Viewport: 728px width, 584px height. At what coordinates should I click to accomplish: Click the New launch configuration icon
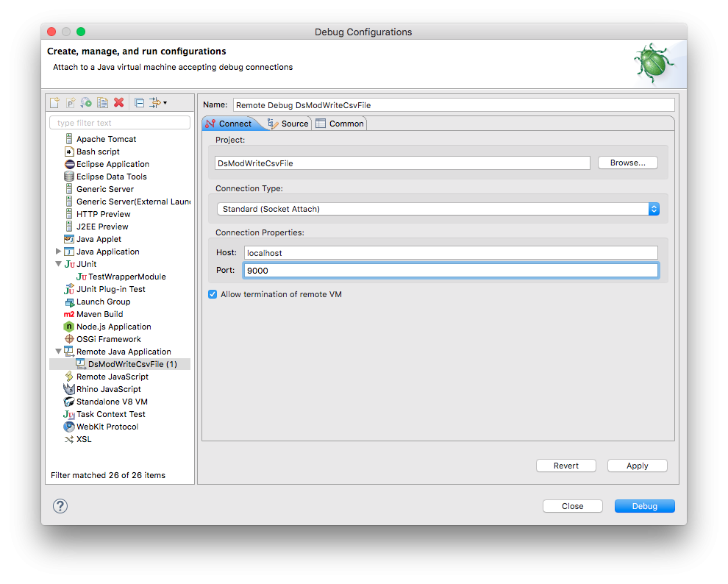(55, 103)
